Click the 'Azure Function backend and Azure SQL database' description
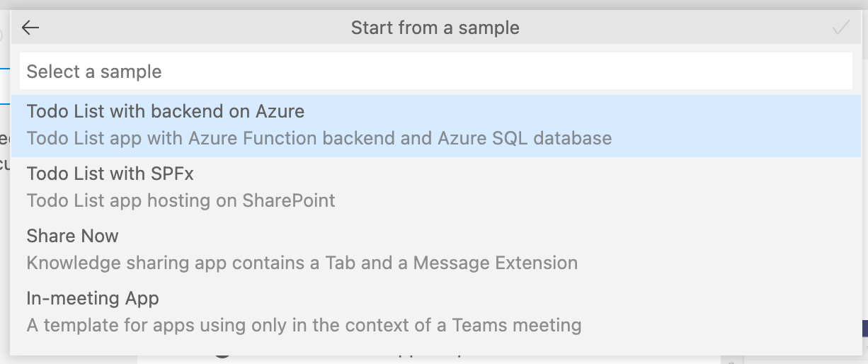This screenshot has height=364, width=868. click(319, 138)
